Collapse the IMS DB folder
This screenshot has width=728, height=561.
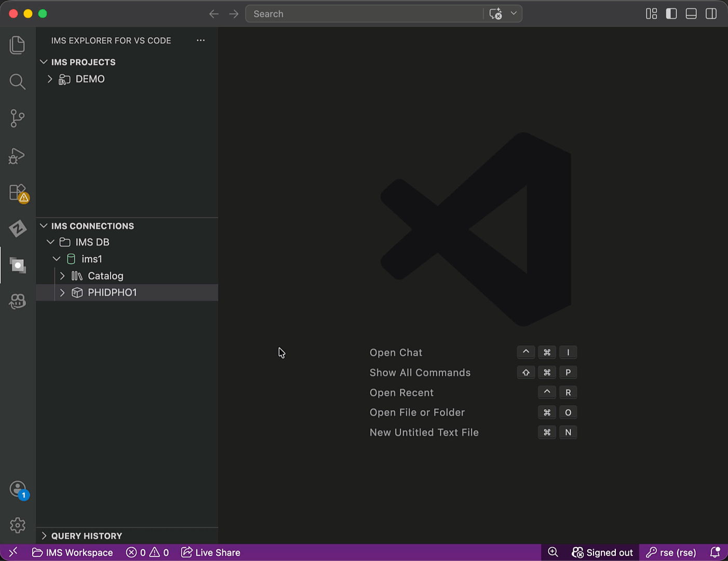pos(50,242)
